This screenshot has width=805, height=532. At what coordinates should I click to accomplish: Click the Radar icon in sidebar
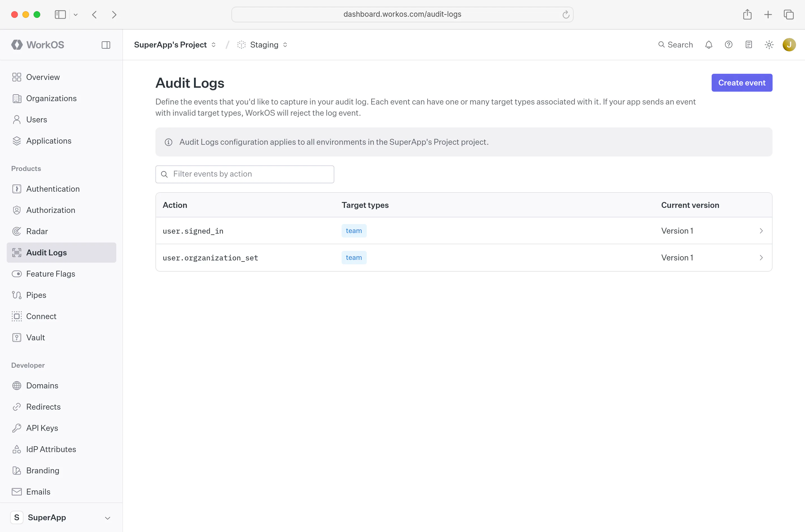16,231
